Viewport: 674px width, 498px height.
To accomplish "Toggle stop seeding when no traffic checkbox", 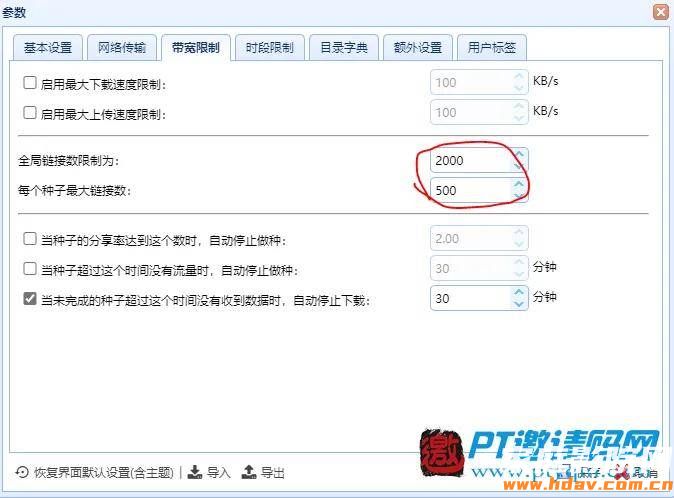I will point(30,269).
